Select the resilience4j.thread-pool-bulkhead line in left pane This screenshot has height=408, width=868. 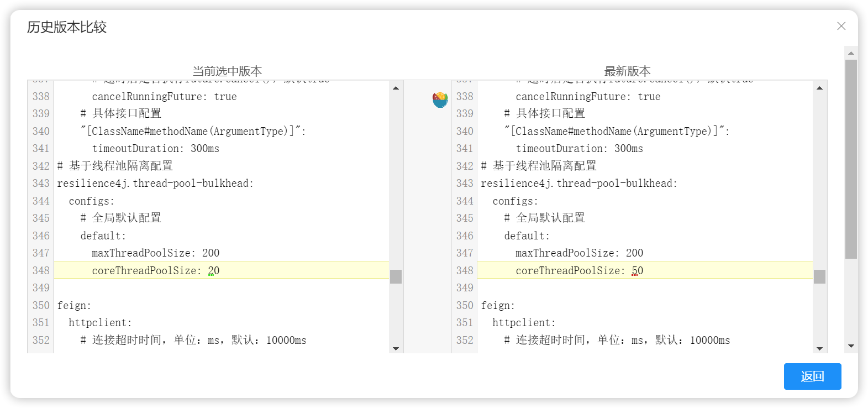click(x=155, y=184)
